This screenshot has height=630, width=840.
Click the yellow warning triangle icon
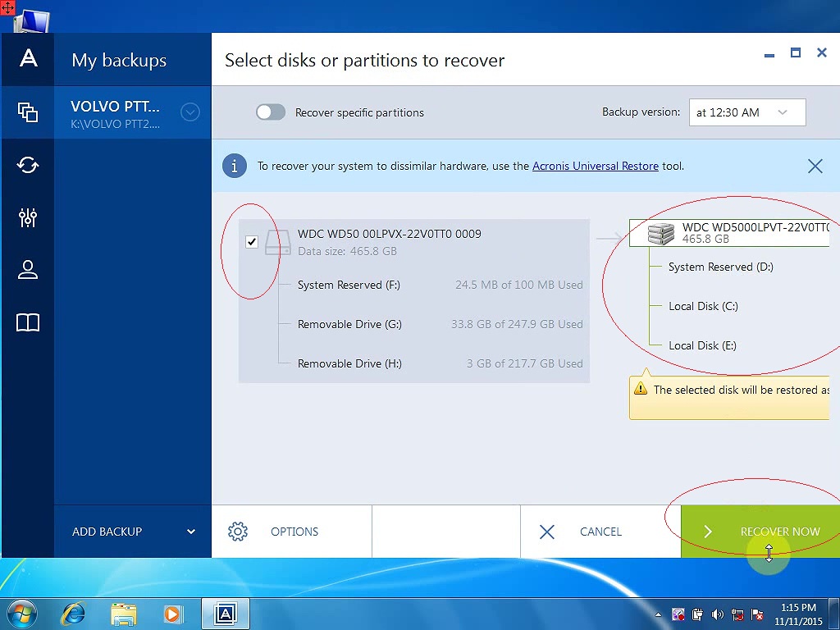640,388
